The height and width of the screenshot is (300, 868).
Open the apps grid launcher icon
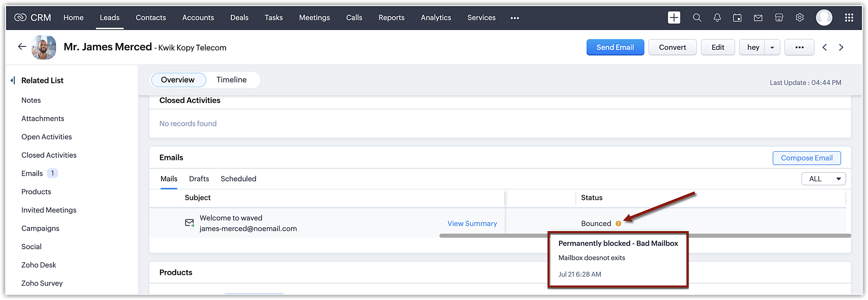pyautogui.click(x=849, y=18)
